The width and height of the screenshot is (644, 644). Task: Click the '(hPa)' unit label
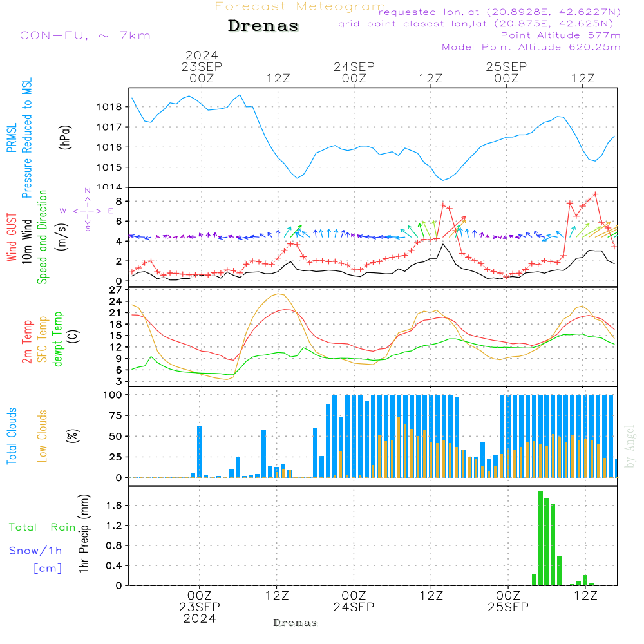point(65,137)
